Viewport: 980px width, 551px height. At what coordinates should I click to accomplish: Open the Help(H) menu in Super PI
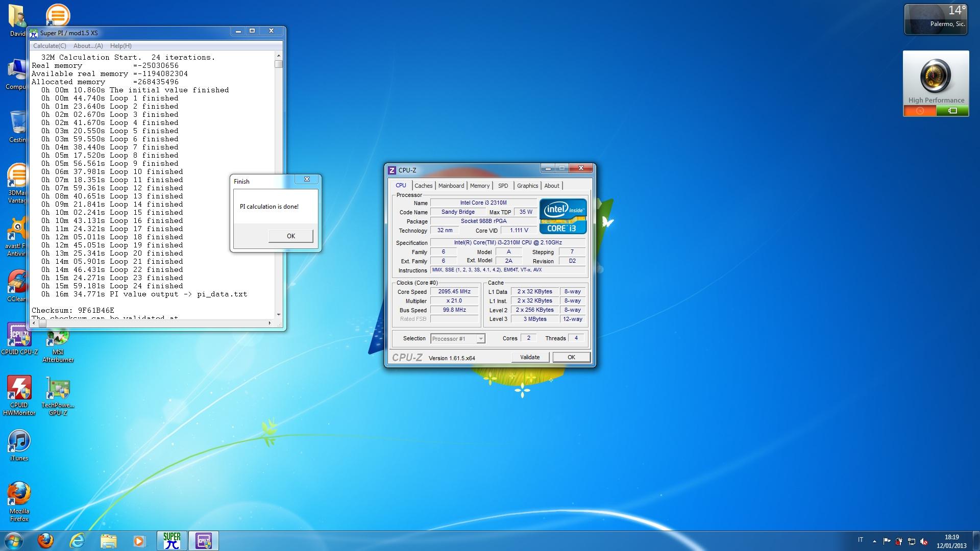pyautogui.click(x=121, y=46)
